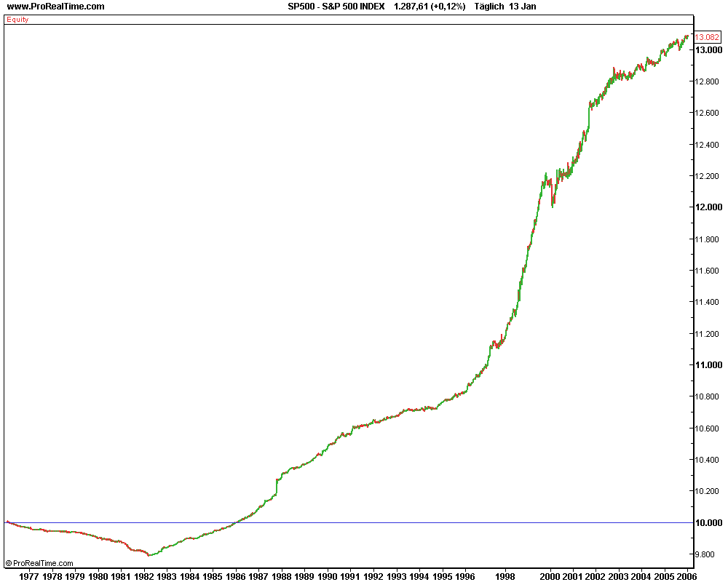Click the 2000 year on time axis

(550, 577)
